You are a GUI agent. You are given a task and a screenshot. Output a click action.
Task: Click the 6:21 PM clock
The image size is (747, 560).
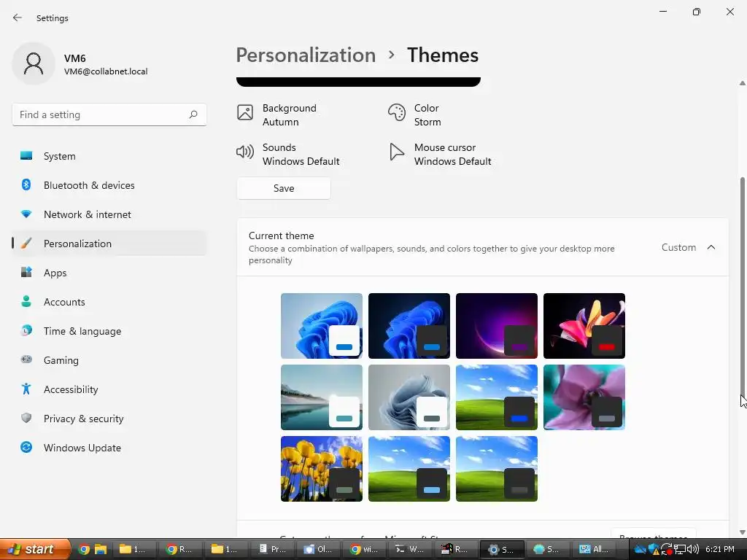pyautogui.click(x=720, y=549)
